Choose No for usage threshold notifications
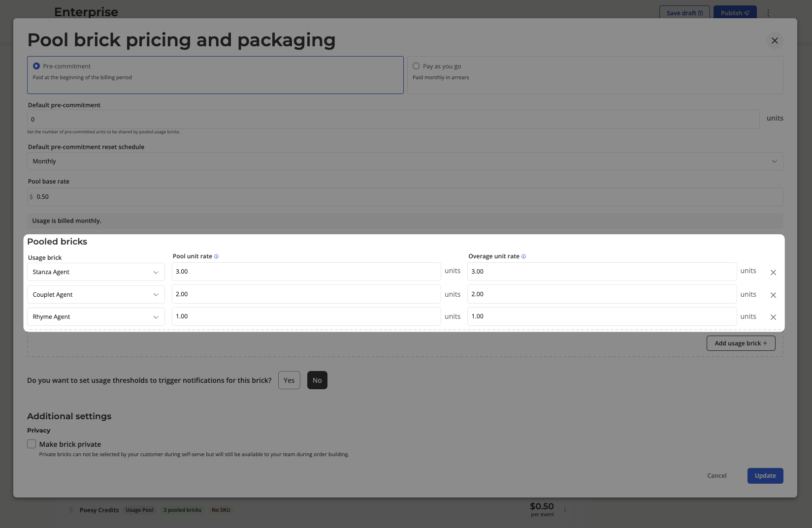Viewport: 812px width, 528px height. coord(317,380)
